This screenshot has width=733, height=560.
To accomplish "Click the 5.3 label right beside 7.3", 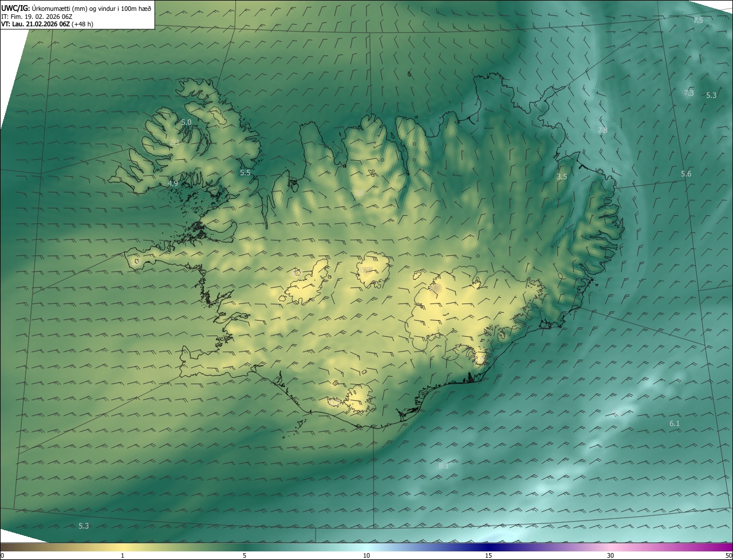I will pos(711,95).
